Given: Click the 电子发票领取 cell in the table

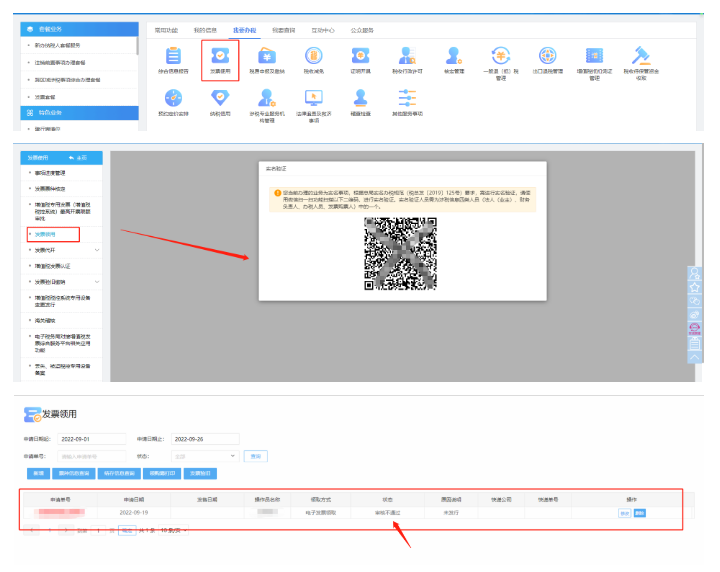Looking at the screenshot, I should [x=321, y=513].
